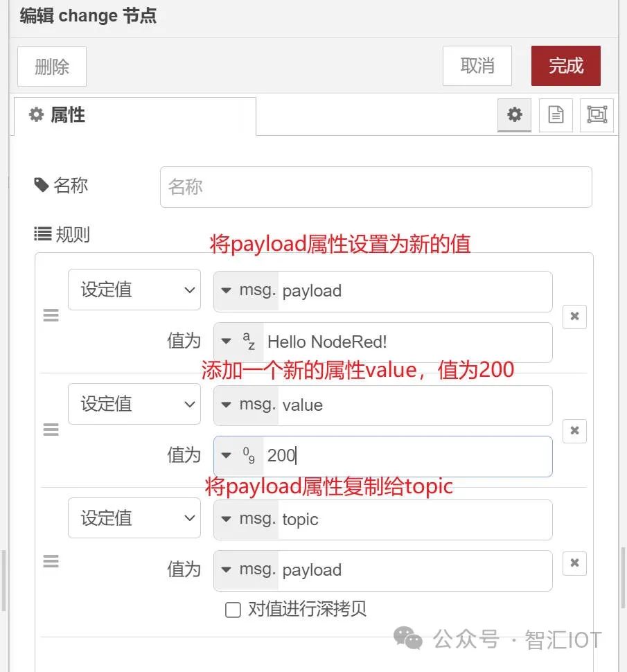The width and height of the screenshot is (627, 672).
Task: Remove the first rule with its × icon
Action: tap(574, 317)
